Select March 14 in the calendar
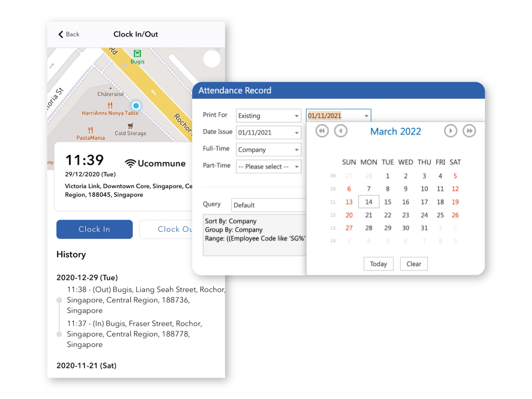 (x=369, y=202)
